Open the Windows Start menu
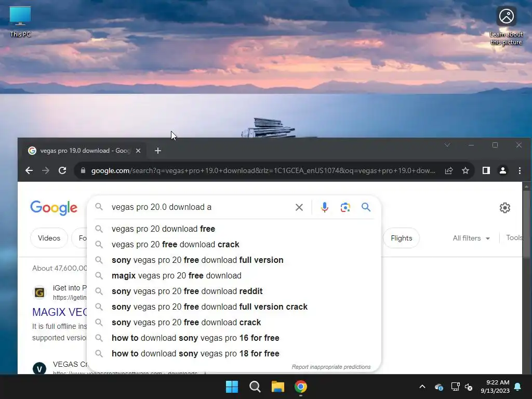Viewport: 532px width, 399px height. pos(232,387)
